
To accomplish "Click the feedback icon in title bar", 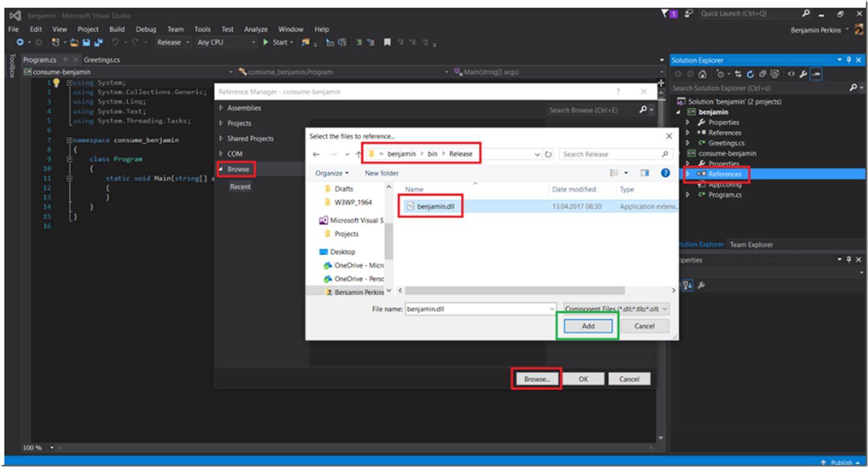I will (689, 14).
